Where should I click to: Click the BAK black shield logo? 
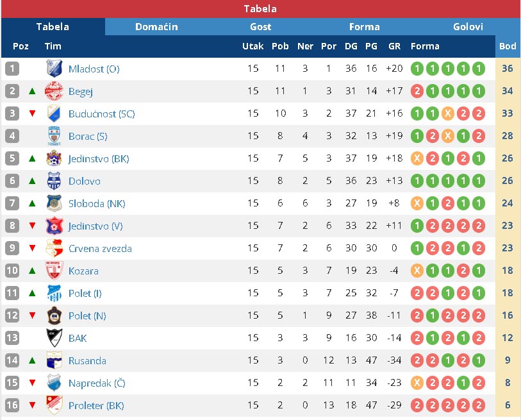point(54,338)
